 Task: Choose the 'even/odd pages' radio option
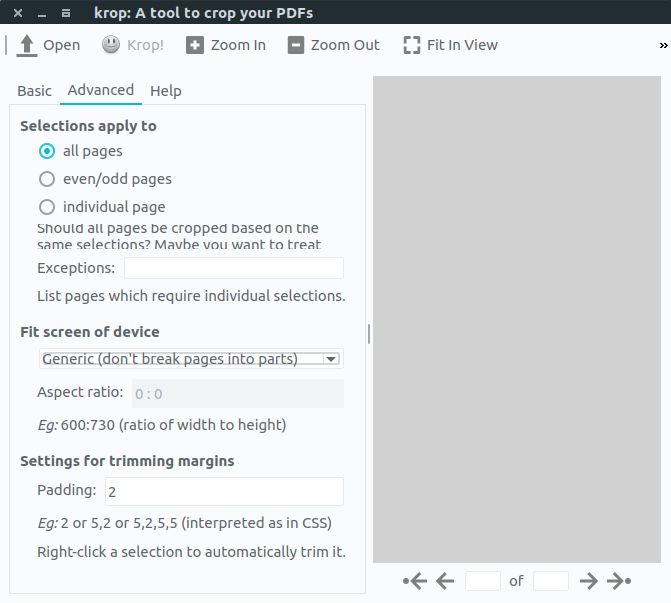(x=47, y=179)
